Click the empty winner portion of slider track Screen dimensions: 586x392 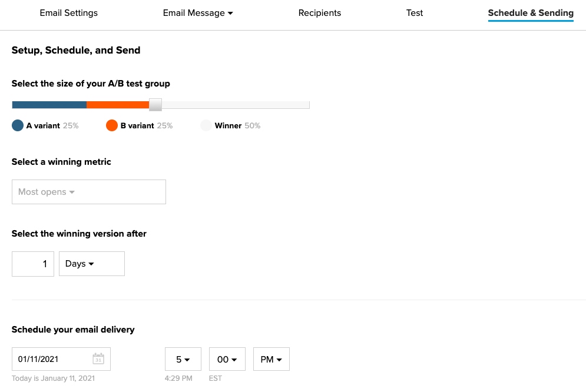(x=236, y=105)
